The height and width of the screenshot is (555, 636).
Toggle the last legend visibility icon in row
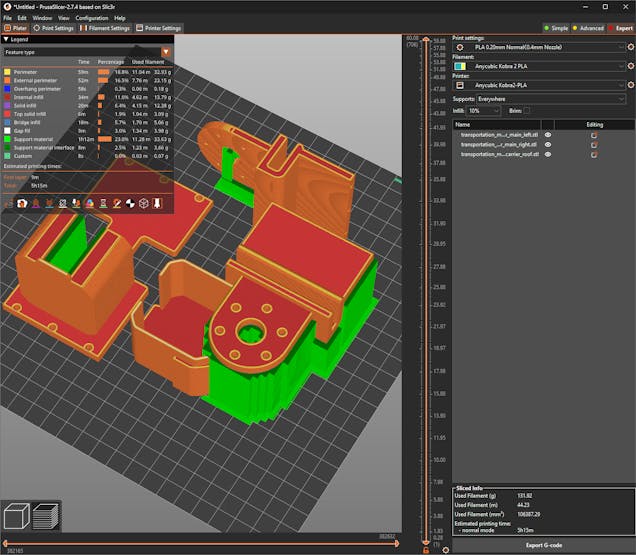pyautogui.click(x=157, y=203)
